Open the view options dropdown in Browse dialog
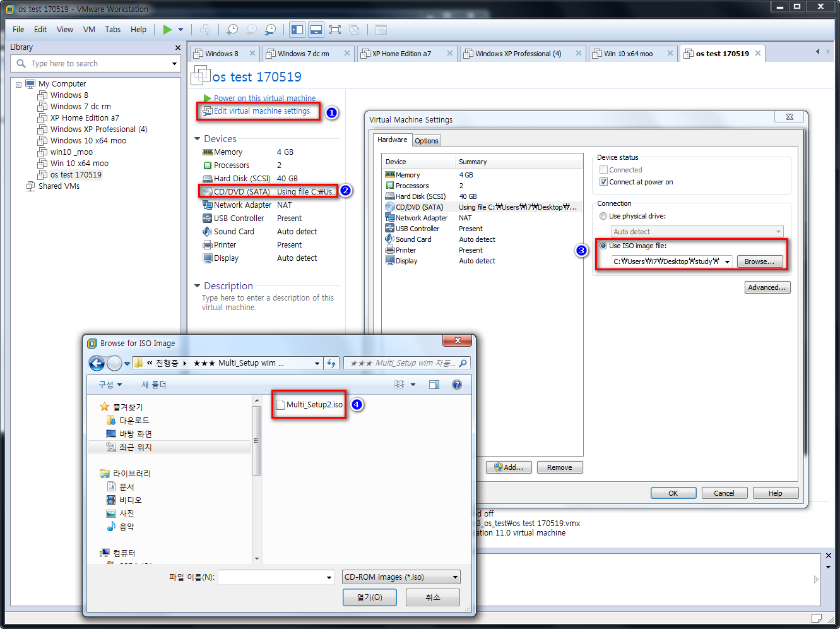This screenshot has width=840, height=629. click(413, 385)
